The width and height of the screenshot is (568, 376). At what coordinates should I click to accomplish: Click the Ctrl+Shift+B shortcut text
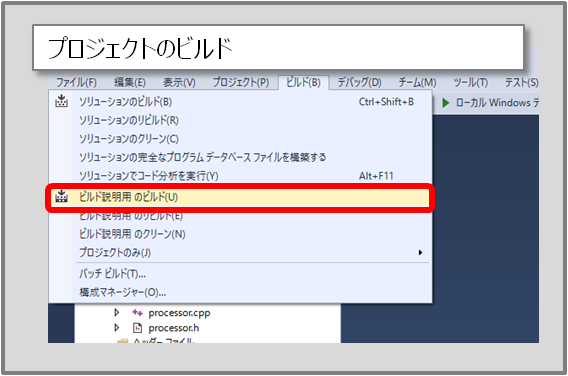tap(386, 102)
